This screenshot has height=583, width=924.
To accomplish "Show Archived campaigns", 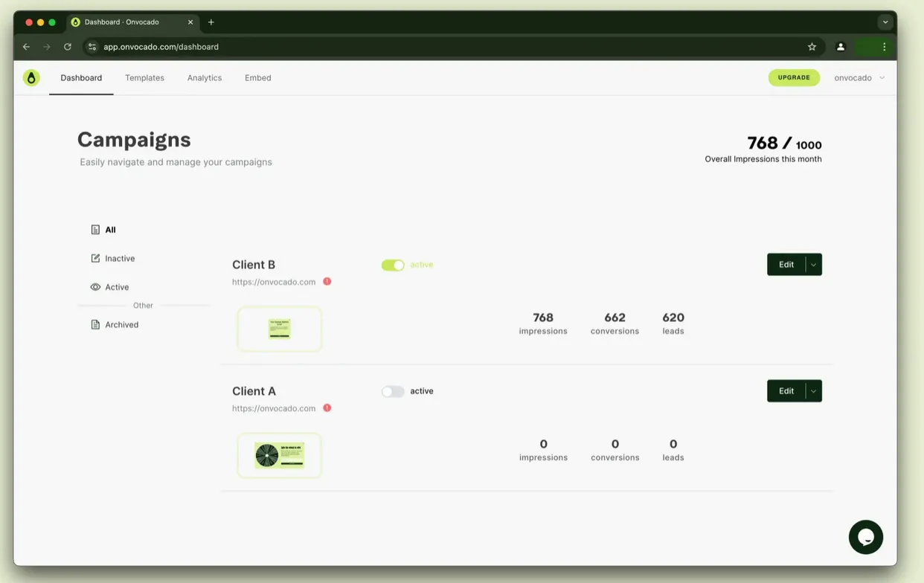I will pos(121,325).
